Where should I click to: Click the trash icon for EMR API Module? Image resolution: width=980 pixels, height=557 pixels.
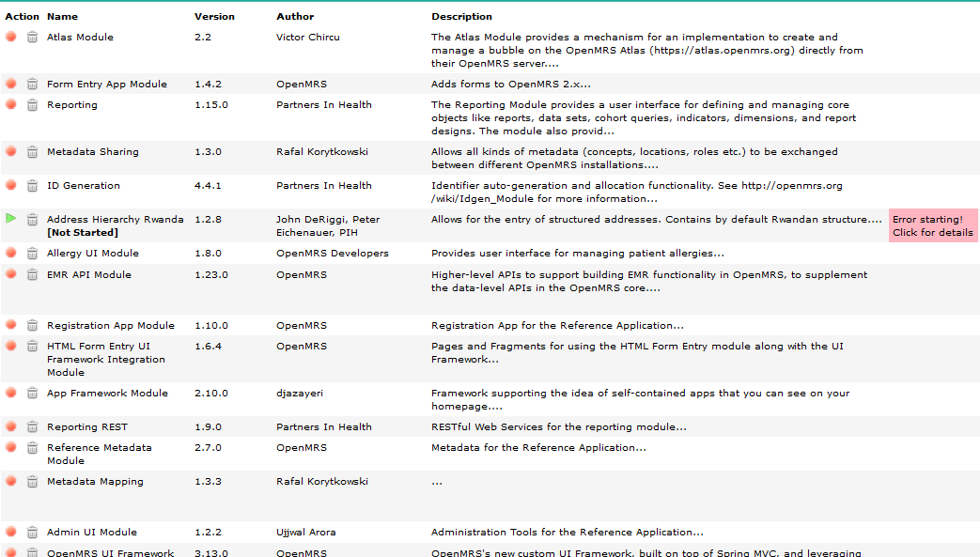point(32,274)
